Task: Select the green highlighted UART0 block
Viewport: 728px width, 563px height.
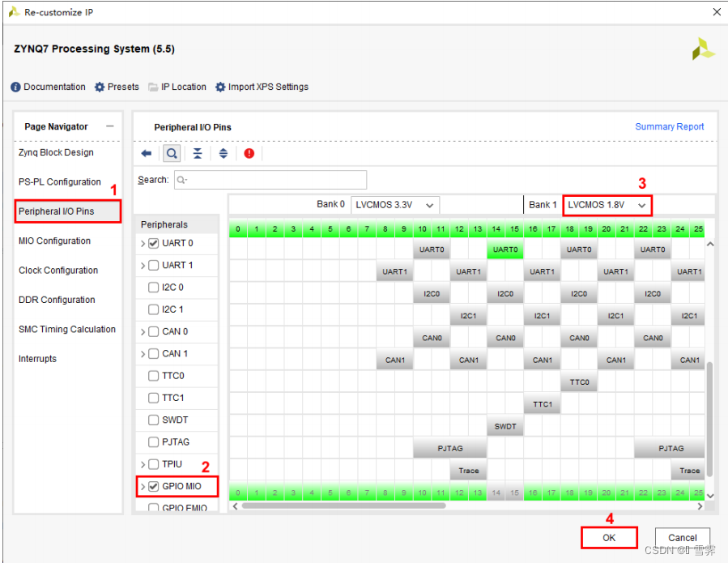Action: pyautogui.click(x=505, y=250)
